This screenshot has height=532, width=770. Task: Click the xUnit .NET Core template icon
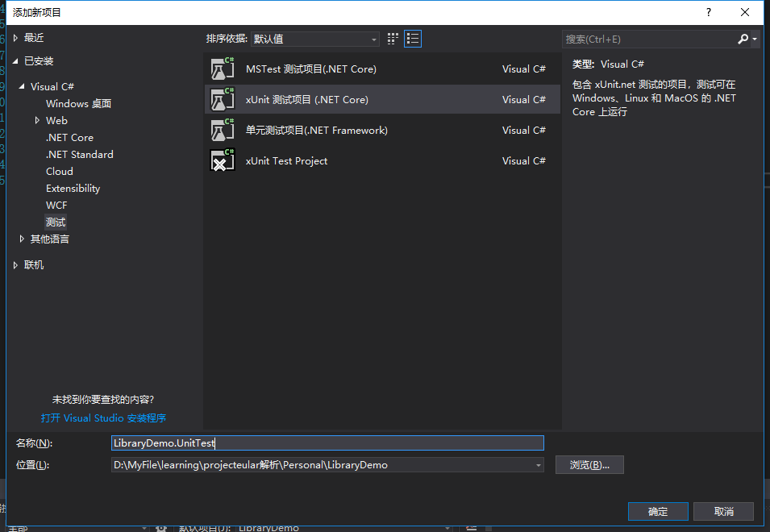click(x=223, y=99)
